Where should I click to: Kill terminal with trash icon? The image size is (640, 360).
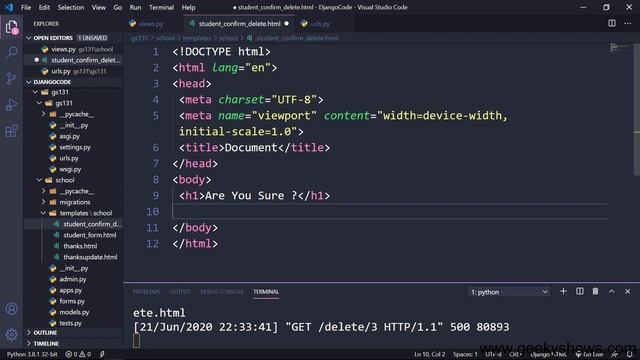[596, 291]
